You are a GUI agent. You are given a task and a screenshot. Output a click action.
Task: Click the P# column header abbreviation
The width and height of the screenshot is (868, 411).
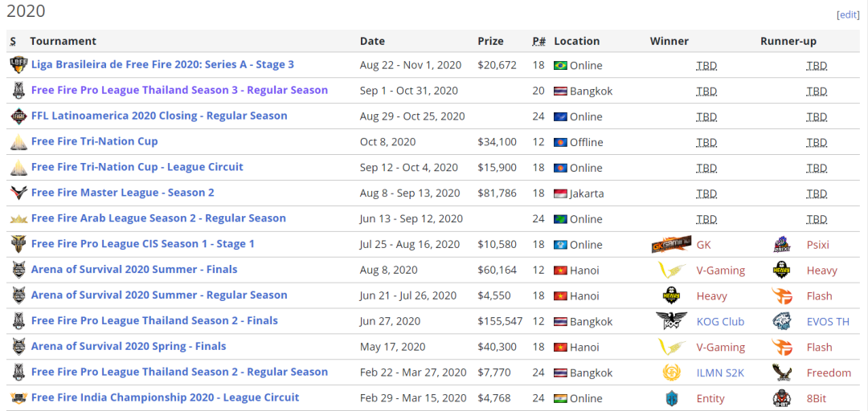point(538,41)
